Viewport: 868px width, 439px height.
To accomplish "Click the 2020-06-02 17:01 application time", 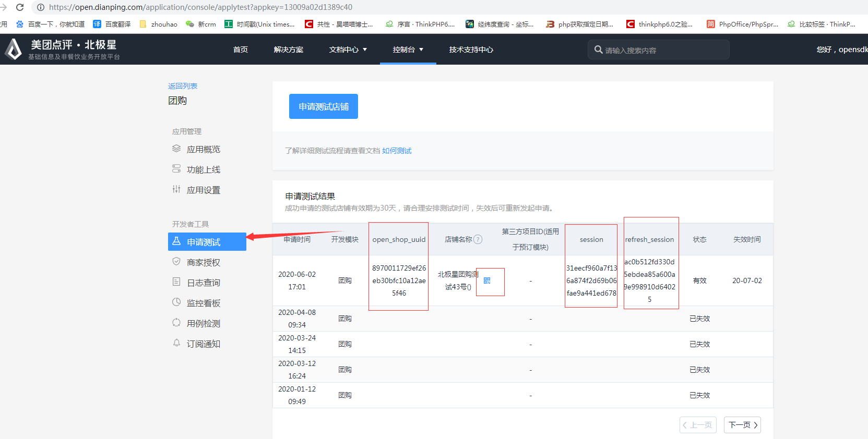I will [297, 281].
